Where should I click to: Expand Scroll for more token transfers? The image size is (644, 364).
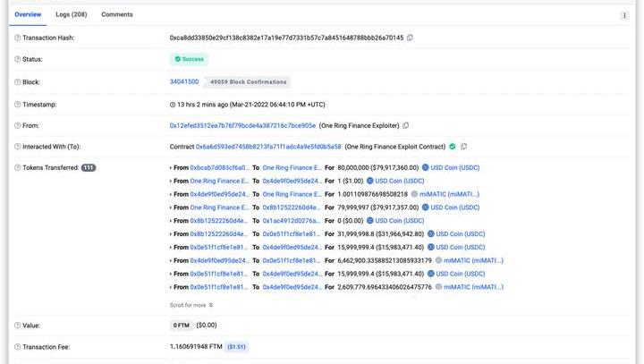tap(191, 305)
